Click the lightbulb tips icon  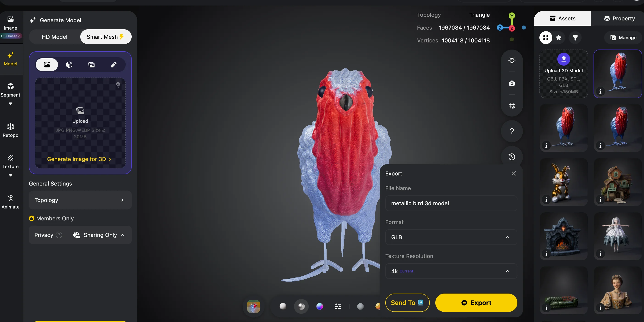point(118,85)
